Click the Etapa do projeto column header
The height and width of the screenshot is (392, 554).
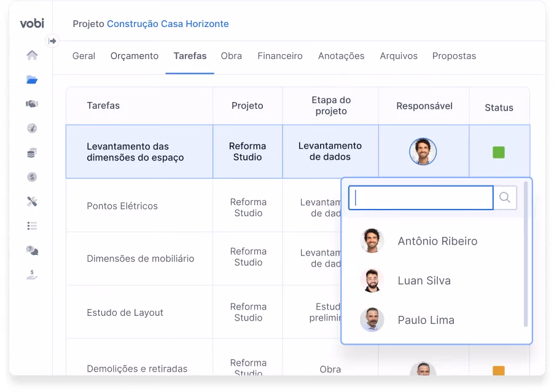point(331,106)
